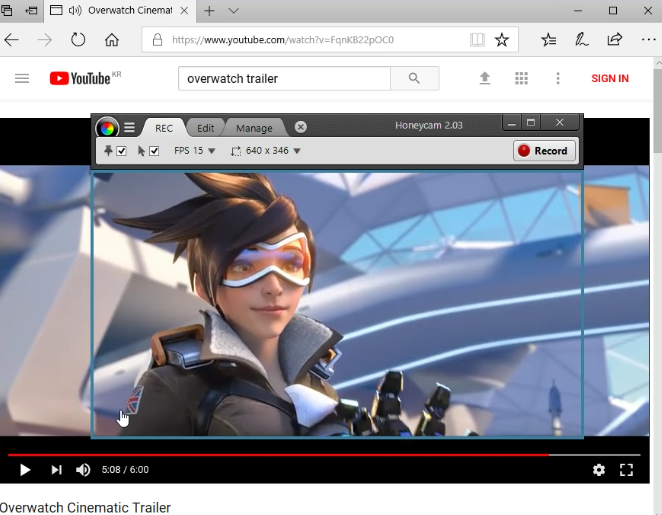662x515 pixels.
Task: Minimize the Honeycam window
Action: point(512,123)
